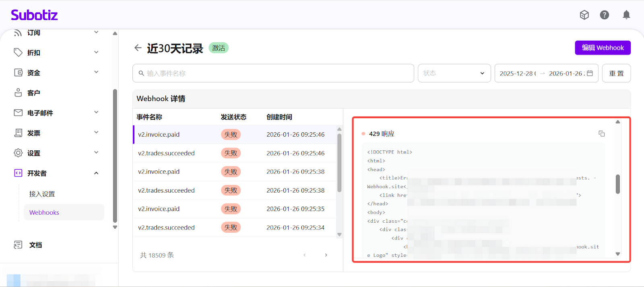Screen dimensions: 644x287
Task: Open the 状态 status dropdown
Action: [454, 73]
